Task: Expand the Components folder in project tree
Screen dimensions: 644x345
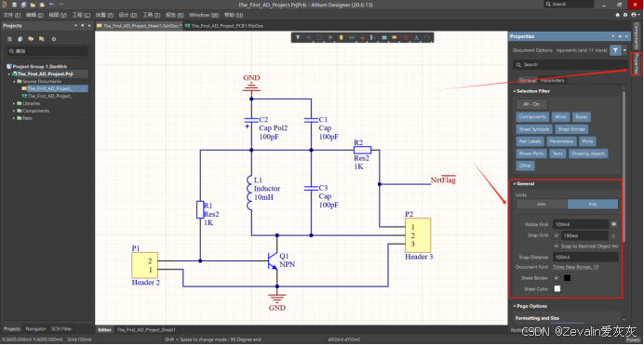Action: point(14,111)
